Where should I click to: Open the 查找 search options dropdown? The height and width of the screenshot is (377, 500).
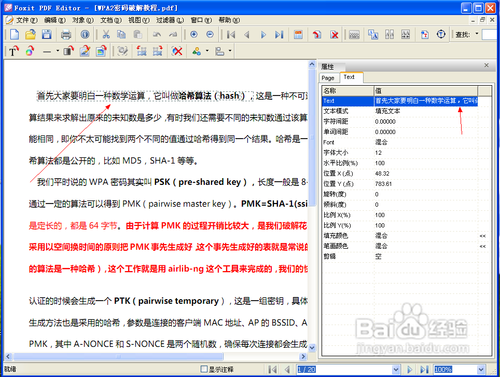coord(477,34)
